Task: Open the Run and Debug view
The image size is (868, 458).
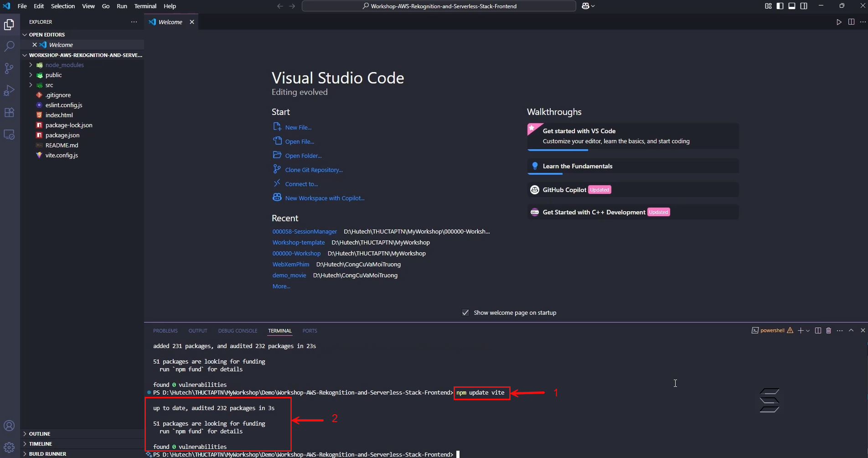Action: point(9,90)
